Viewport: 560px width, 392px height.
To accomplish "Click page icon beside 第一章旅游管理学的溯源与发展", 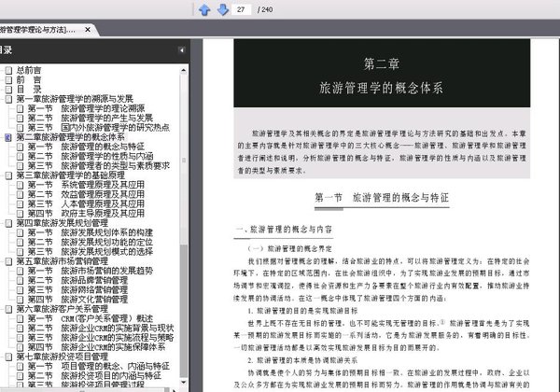I will click(x=8, y=99).
